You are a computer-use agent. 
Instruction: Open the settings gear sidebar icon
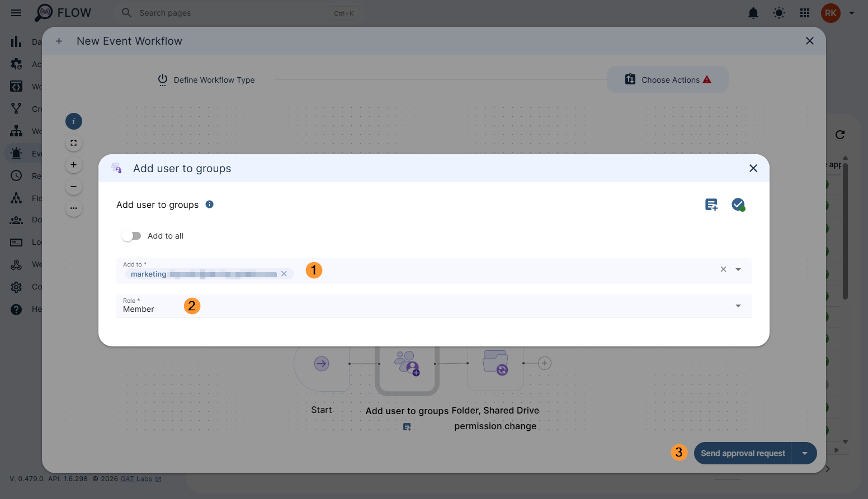coord(16,287)
